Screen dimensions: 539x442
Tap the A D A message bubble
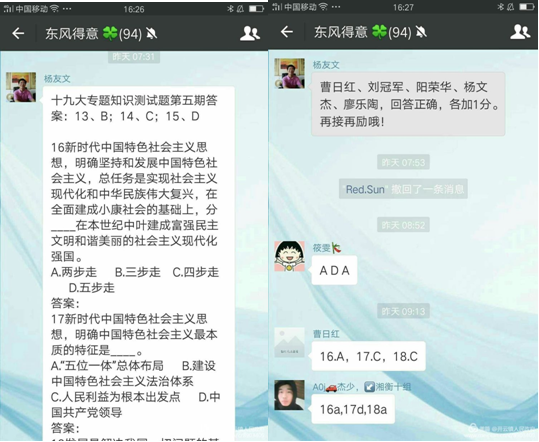tap(334, 270)
